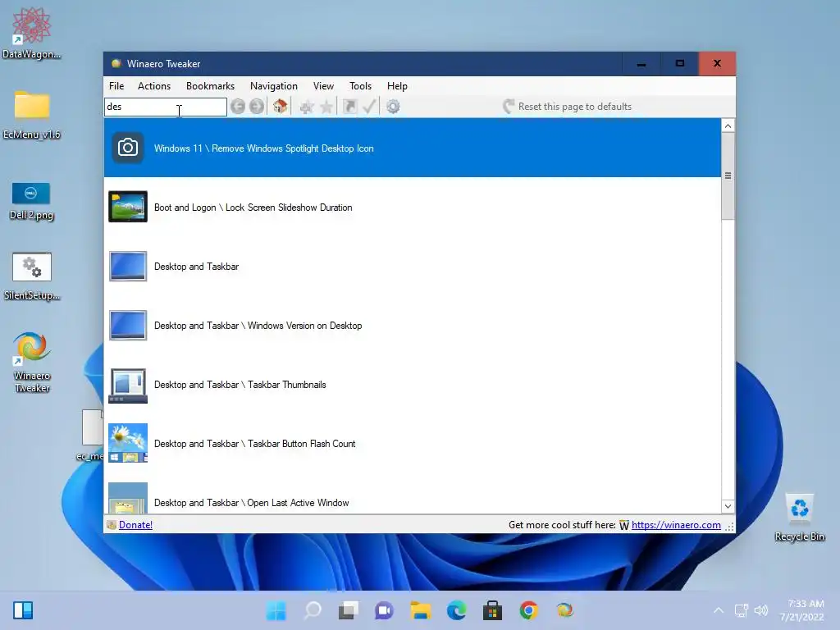This screenshot has width=840, height=630.
Task: Open Task View on taskbar
Action: [348, 610]
